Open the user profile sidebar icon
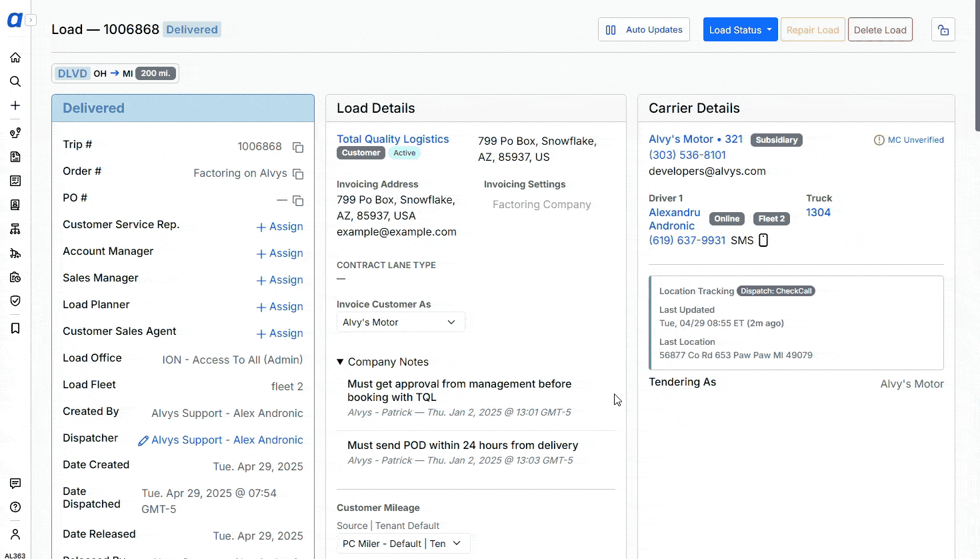 [x=15, y=534]
